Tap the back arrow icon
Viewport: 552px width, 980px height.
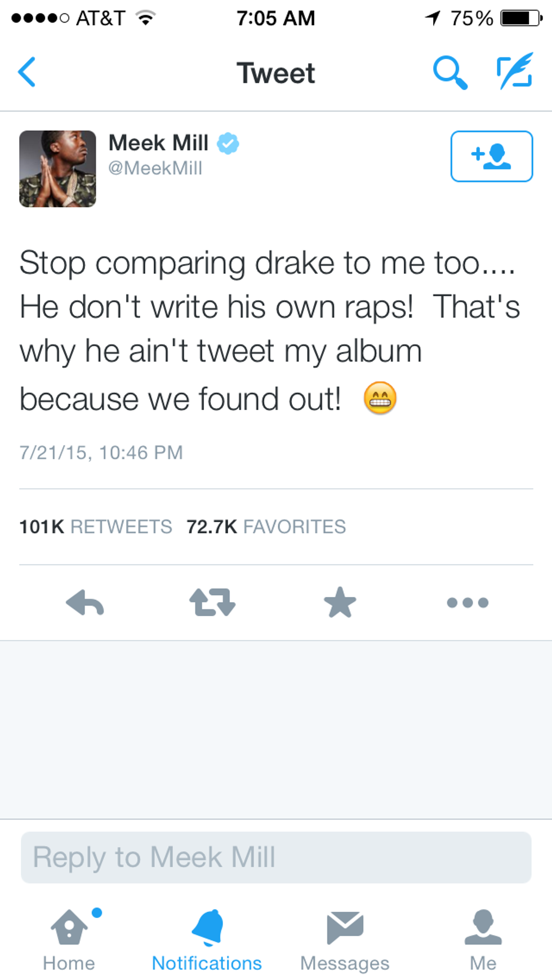point(27,72)
